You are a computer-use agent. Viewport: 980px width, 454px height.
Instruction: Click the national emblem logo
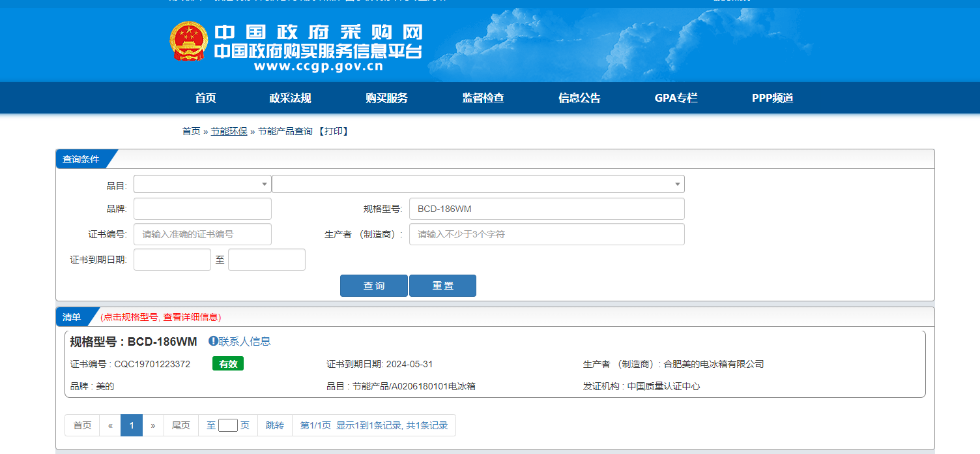189,41
